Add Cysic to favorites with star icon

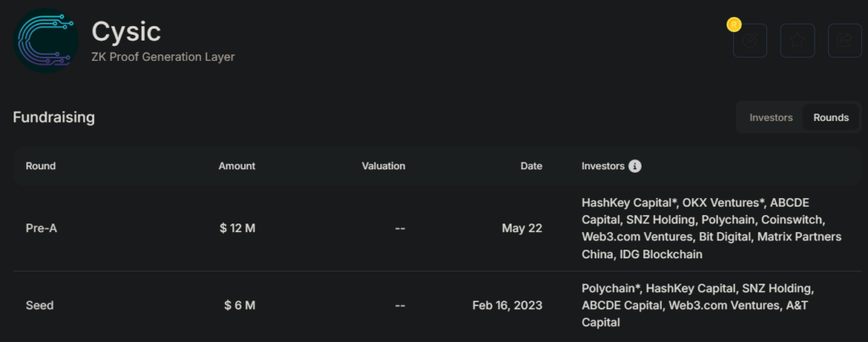[797, 40]
